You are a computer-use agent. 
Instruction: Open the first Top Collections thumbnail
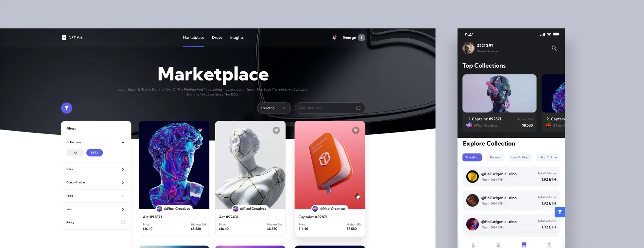click(x=499, y=94)
